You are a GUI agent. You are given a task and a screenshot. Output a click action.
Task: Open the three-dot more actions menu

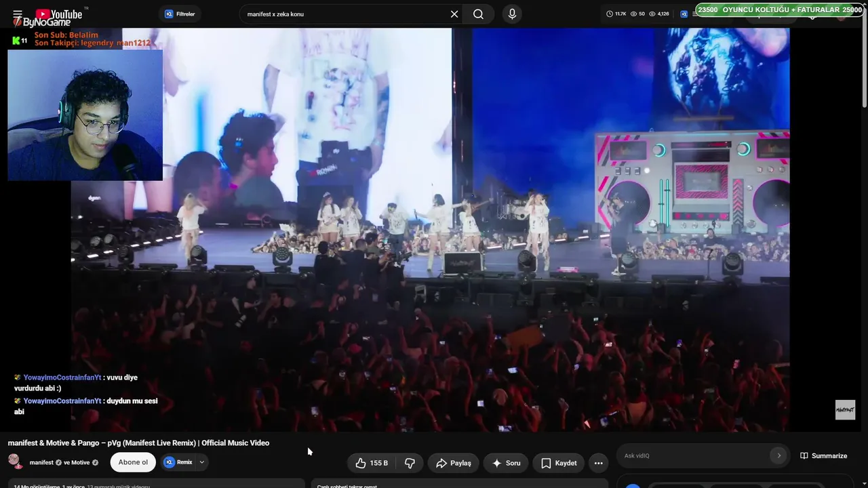pos(598,463)
